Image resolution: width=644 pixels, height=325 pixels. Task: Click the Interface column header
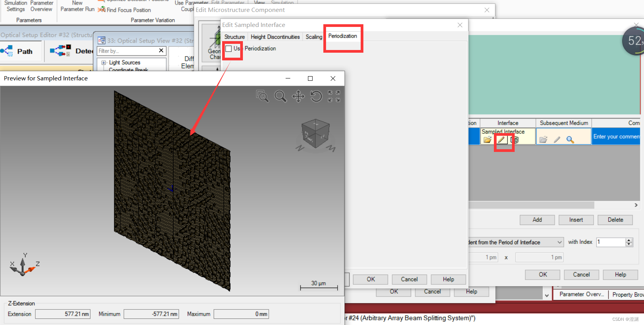[x=508, y=123]
